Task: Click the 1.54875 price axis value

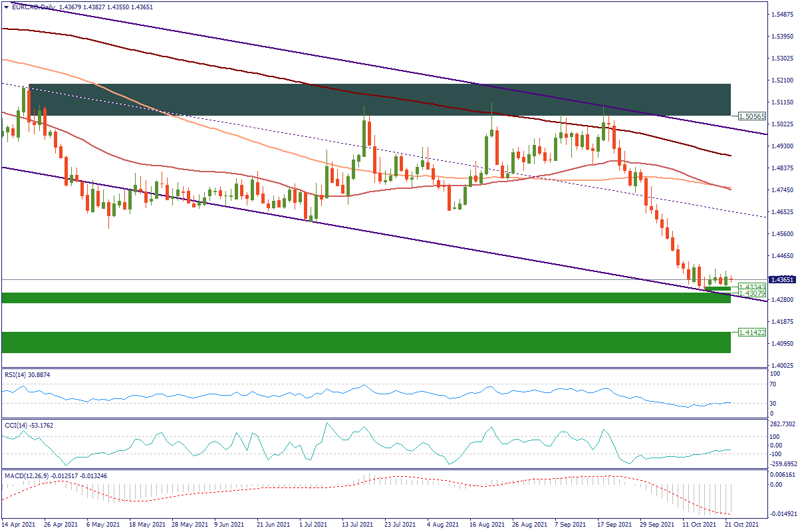Action: coord(780,14)
